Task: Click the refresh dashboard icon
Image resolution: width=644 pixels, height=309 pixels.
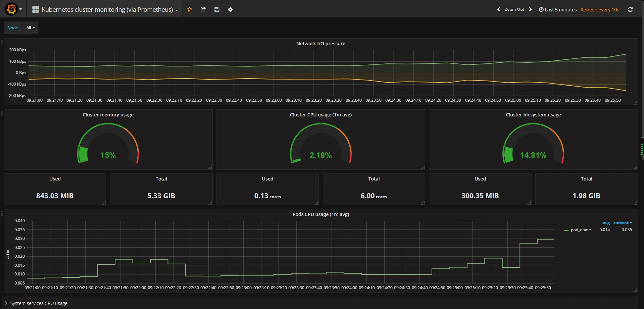Action: point(630,9)
